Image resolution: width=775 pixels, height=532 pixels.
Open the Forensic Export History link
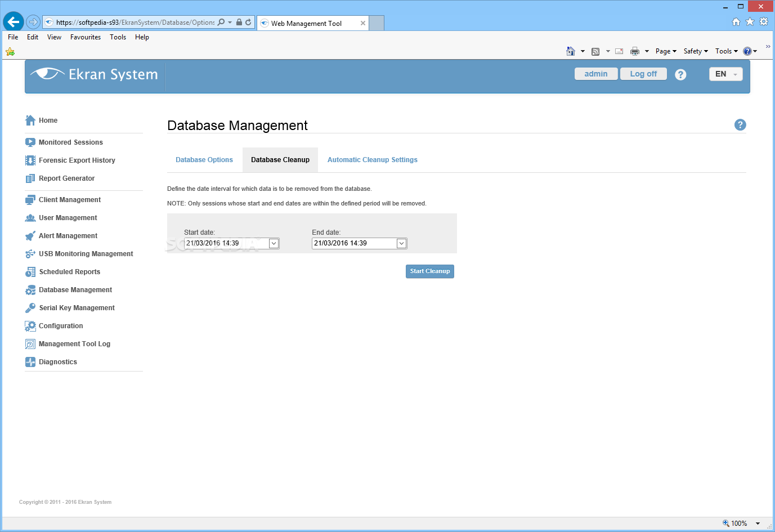[77, 160]
